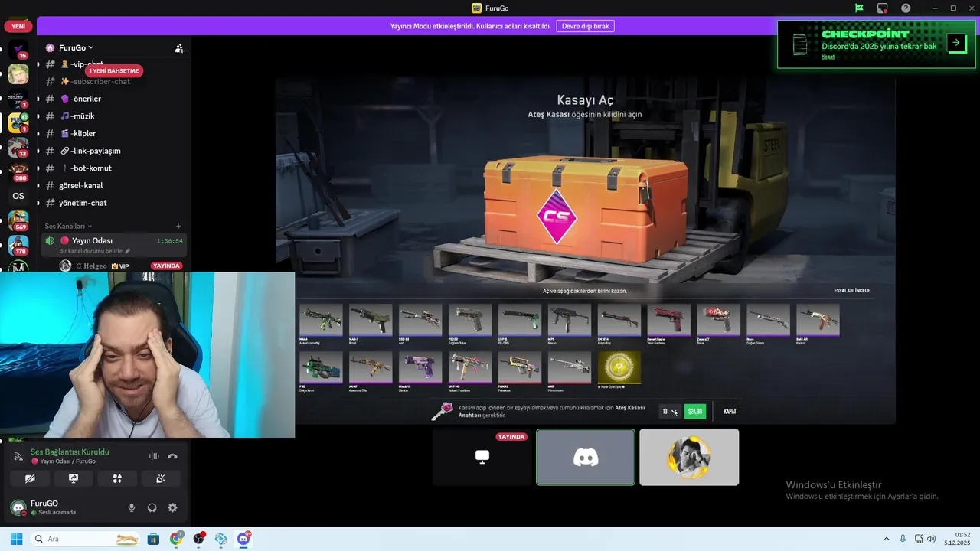Select the M4A4 skin thumbnail
The height and width of the screenshot is (551, 980).
point(321,320)
